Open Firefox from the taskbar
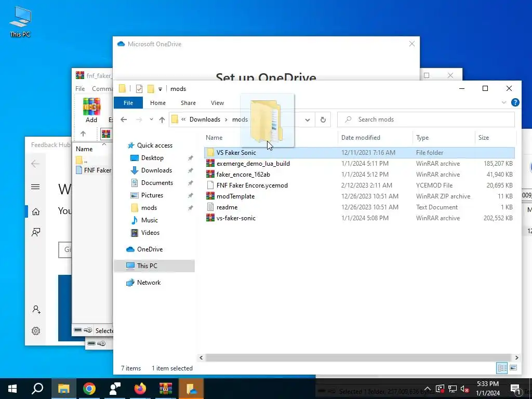532x399 pixels. click(140, 389)
